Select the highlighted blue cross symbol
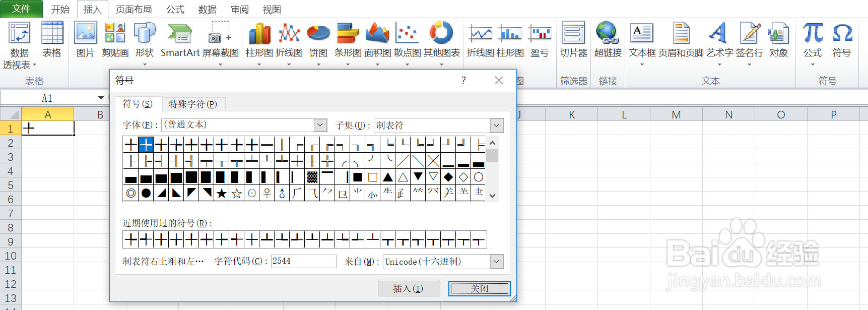Screen dimensions: 868x310 [x=146, y=145]
